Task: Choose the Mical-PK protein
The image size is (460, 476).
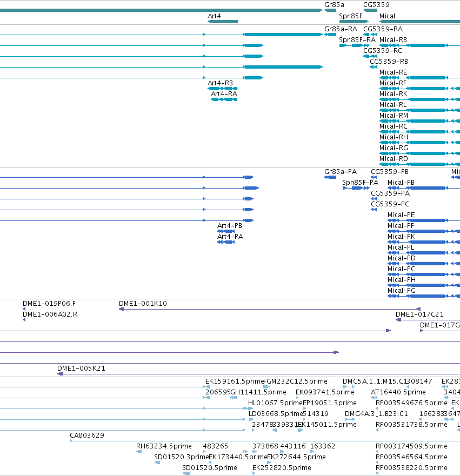Action: 424,242
